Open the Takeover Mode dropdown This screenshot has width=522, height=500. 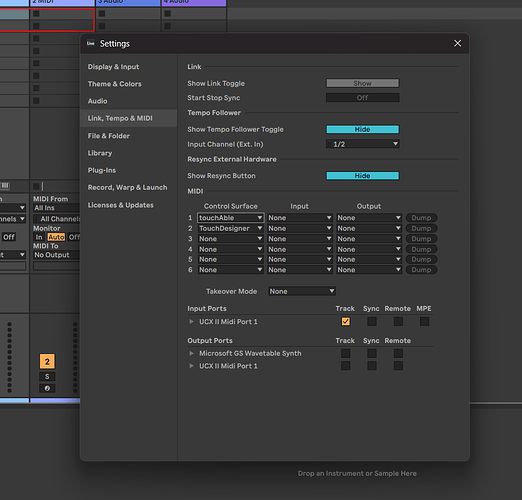(x=302, y=291)
